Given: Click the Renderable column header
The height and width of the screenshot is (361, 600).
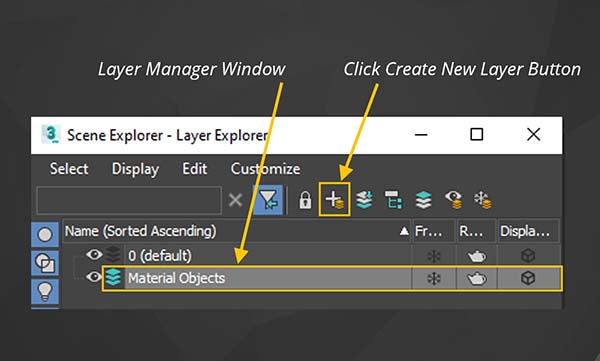Looking at the screenshot, I should tap(476, 231).
